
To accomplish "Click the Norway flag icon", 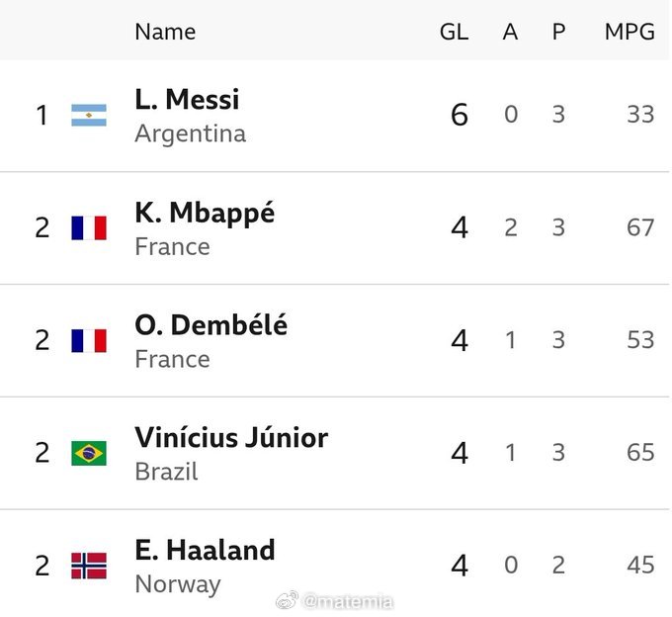I will (89, 566).
